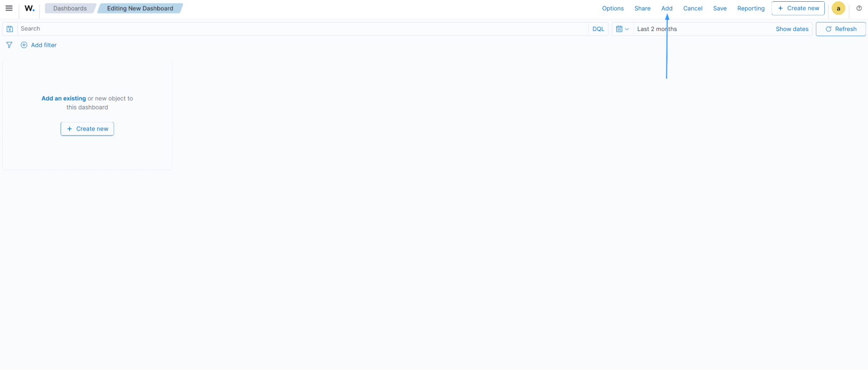Click the filter funnel icon
The width and height of the screenshot is (868, 370).
9,45
